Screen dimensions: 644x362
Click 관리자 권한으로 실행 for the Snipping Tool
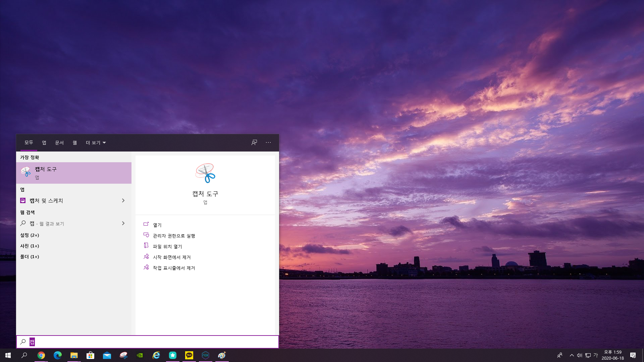174,236
